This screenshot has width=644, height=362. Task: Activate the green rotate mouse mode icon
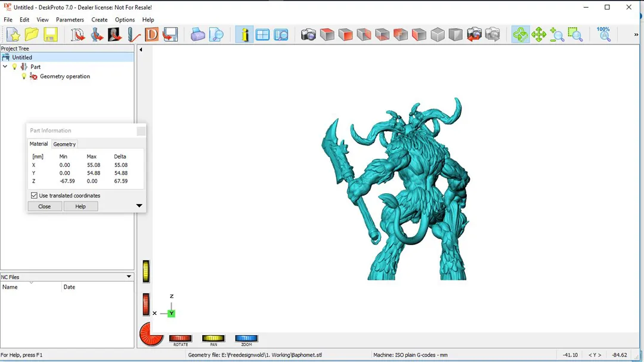(521, 35)
